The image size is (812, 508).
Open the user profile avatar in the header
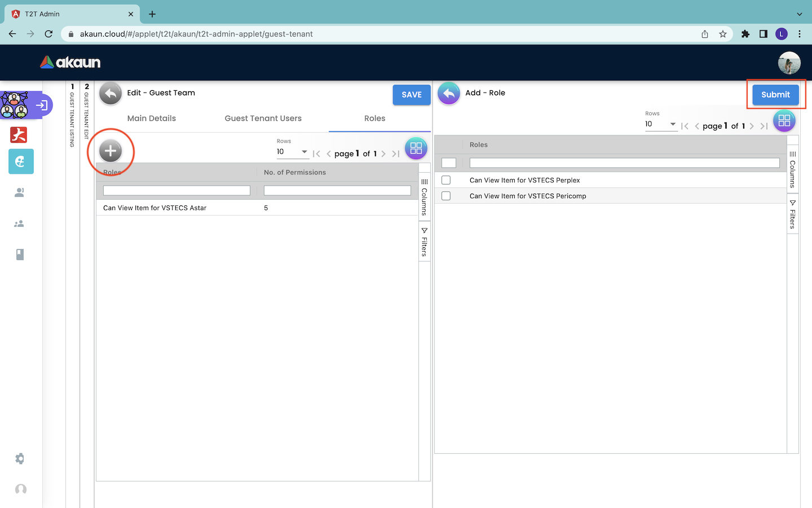pos(789,63)
